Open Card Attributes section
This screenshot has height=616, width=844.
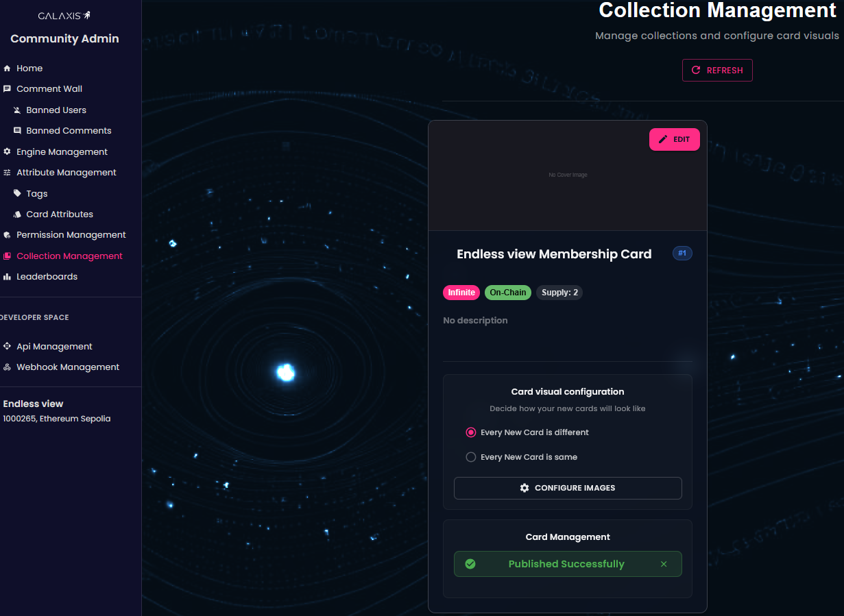[59, 214]
